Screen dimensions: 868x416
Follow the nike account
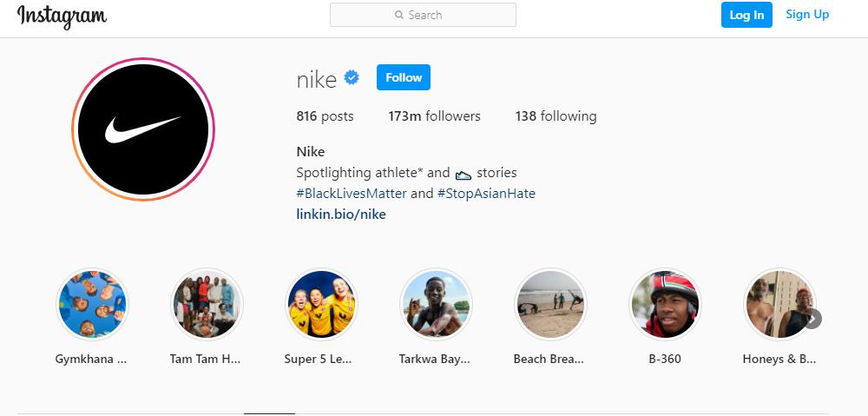[x=404, y=77]
